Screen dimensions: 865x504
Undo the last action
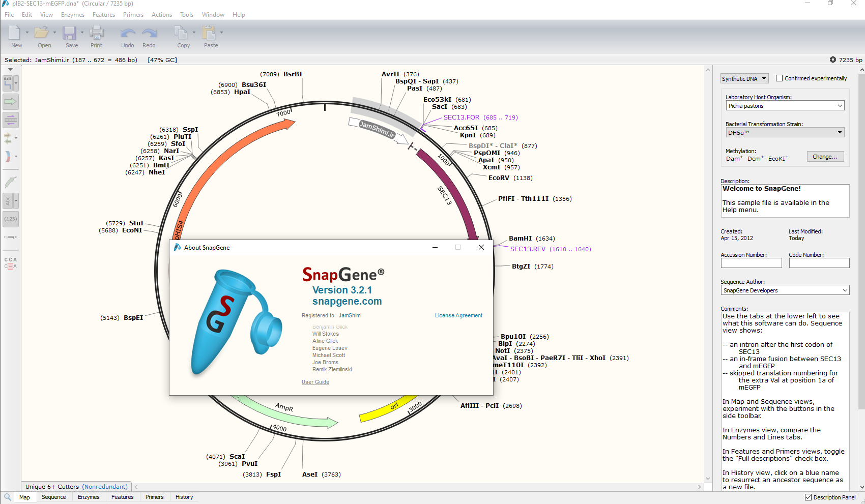click(128, 33)
